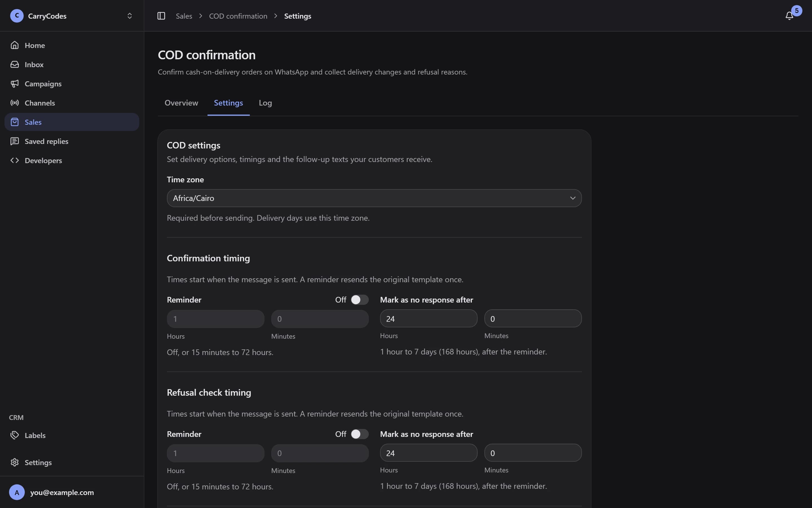Viewport: 812px width, 508px height.
Task: Open Saved replies in the sidebar
Action: coord(72,141)
